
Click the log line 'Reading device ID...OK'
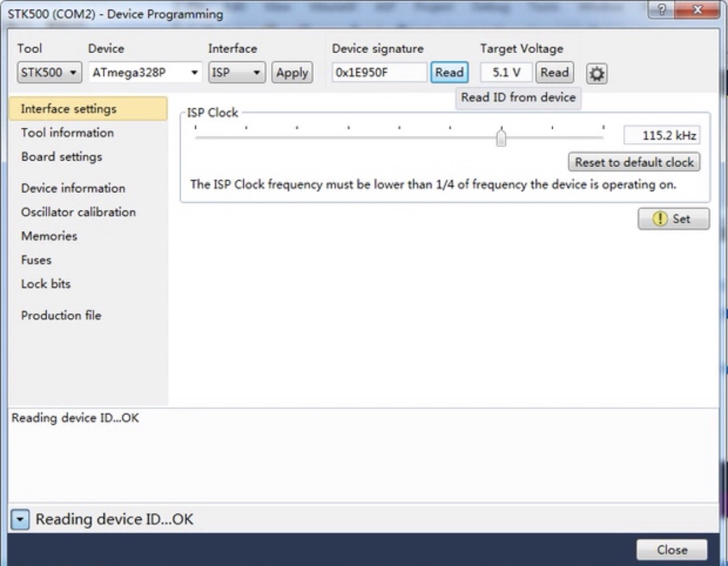[75, 418]
